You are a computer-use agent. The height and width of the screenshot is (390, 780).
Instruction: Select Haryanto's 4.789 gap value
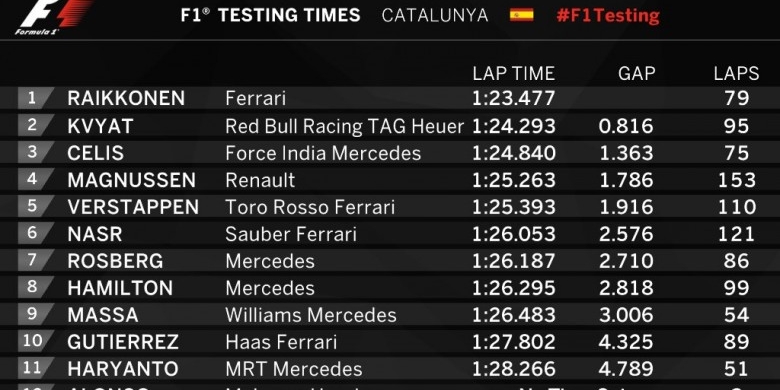click(626, 369)
